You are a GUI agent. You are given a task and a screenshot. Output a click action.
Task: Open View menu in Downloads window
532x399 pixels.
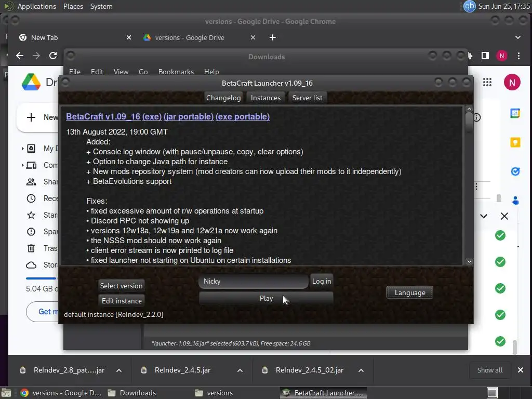[x=121, y=72]
